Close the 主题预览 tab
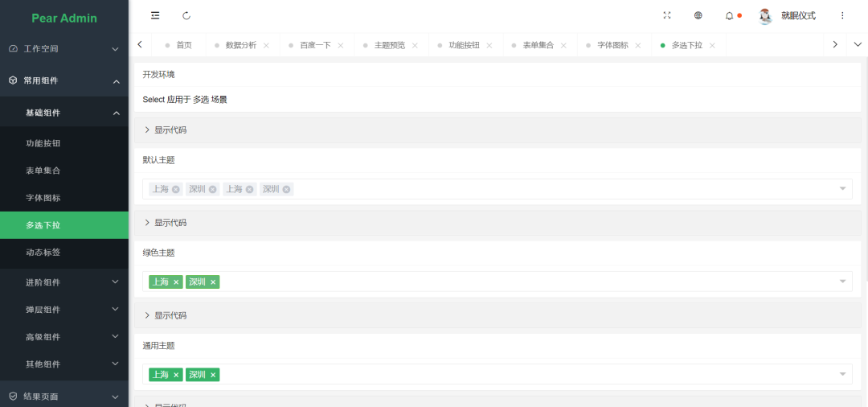Screen dimensions: 868x407 click(x=415, y=45)
